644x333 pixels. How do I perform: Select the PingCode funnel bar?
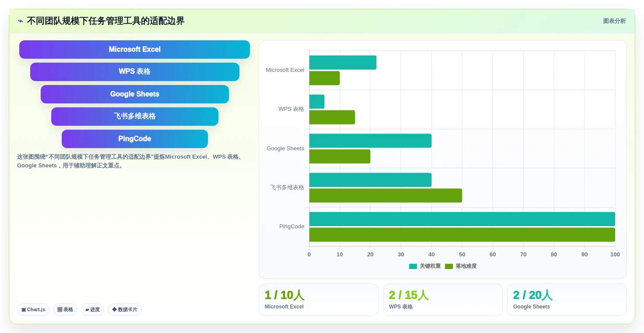pos(135,139)
